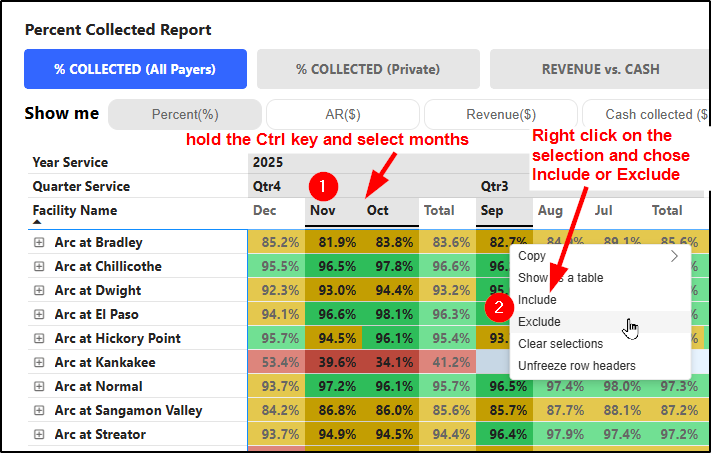Choose Include from the context menu
This screenshot has width=711, height=453.
pyautogui.click(x=537, y=300)
